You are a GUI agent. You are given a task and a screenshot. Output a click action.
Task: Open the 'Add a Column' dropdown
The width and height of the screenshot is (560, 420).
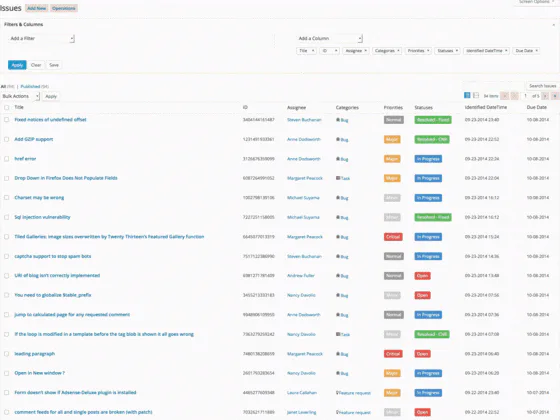click(x=329, y=39)
